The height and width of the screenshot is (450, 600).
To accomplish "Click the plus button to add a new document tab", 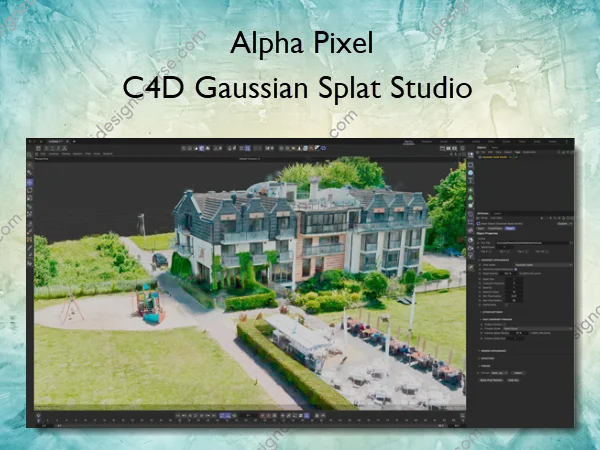I will coord(74,142).
